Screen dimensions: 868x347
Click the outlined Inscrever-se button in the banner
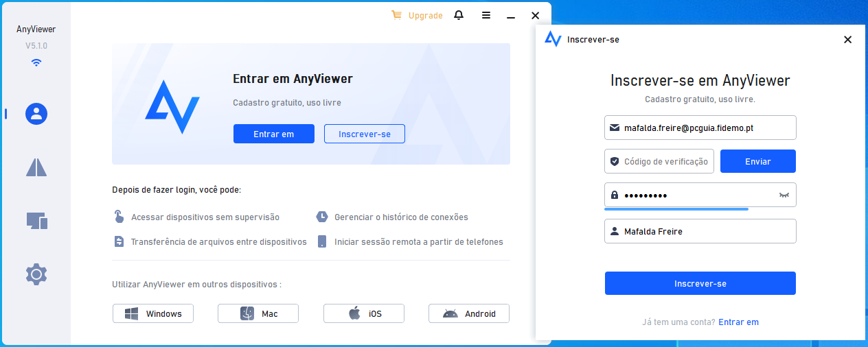coord(365,134)
